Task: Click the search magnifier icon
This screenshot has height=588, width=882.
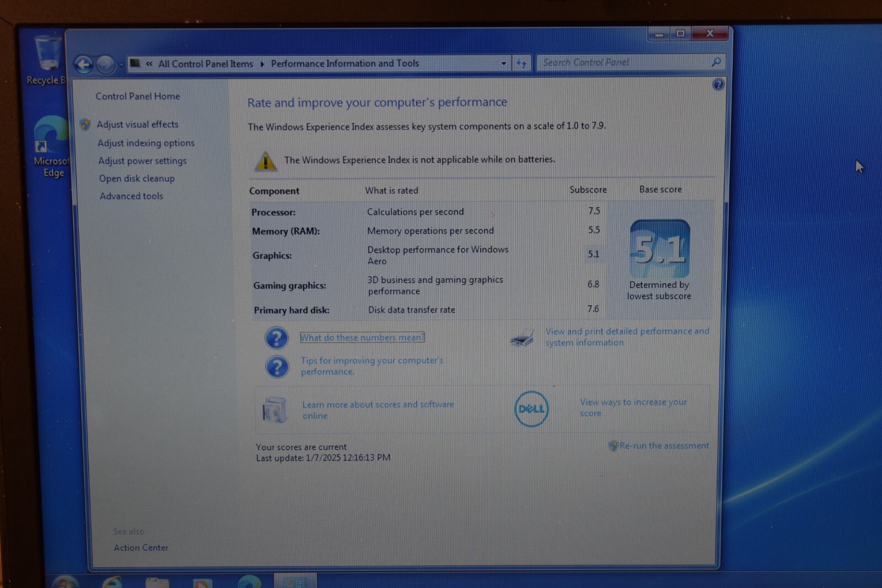Action: 716,62
